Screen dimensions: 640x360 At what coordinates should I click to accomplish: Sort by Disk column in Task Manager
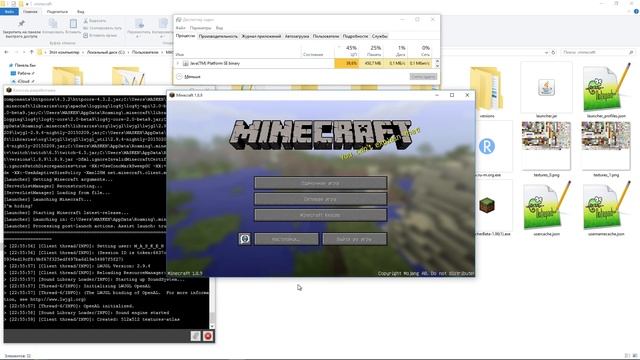point(396,51)
